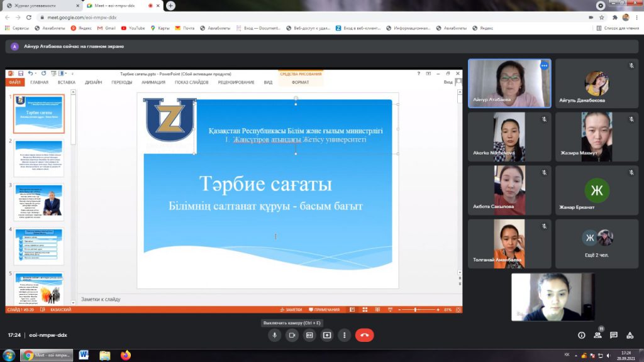Screen dimensions: 644x362
Task: Open the chat messages panel
Action: click(x=614, y=335)
